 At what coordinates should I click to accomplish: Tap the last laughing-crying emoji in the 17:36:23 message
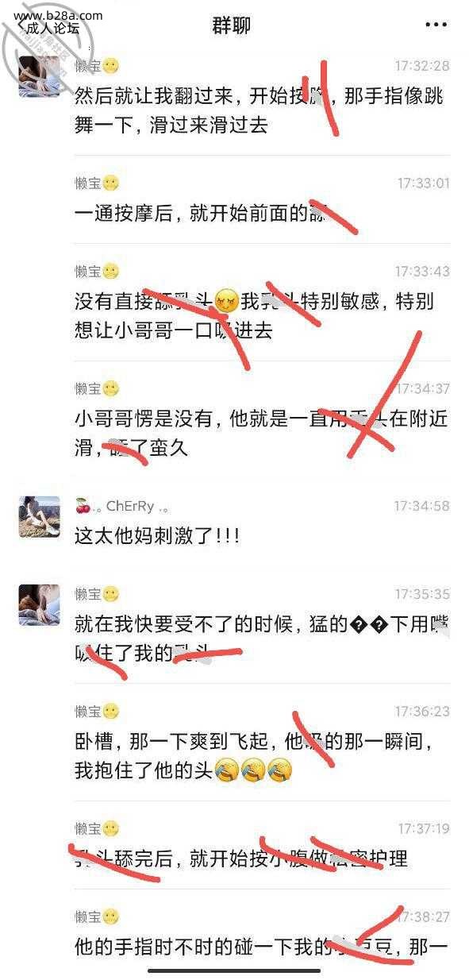click(279, 770)
